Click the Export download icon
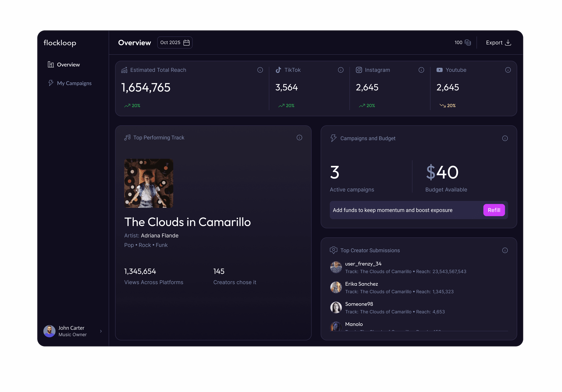 (x=508, y=43)
